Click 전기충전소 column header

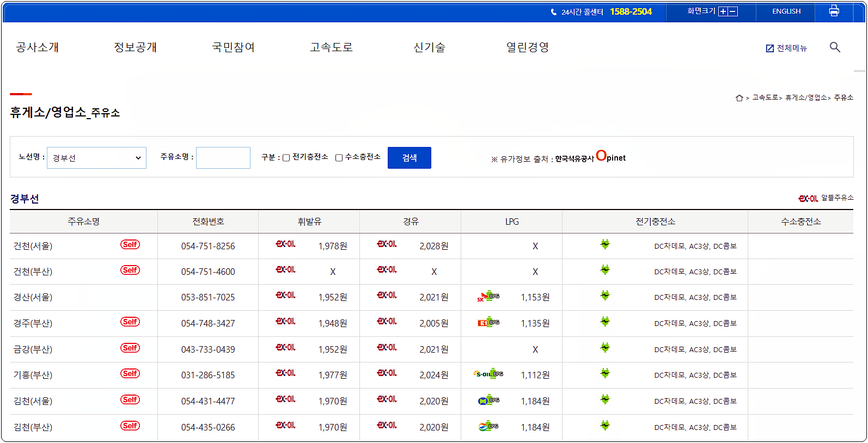655,221
